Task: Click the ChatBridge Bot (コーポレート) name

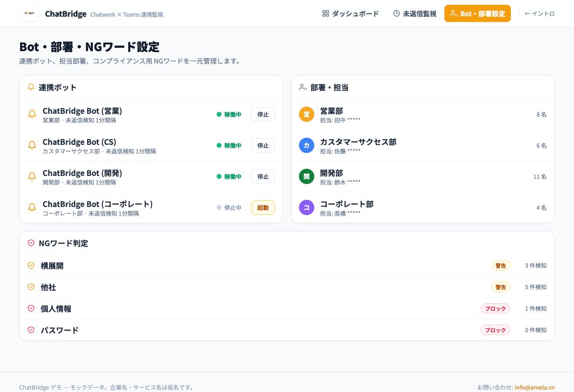Action: click(x=98, y=204)
